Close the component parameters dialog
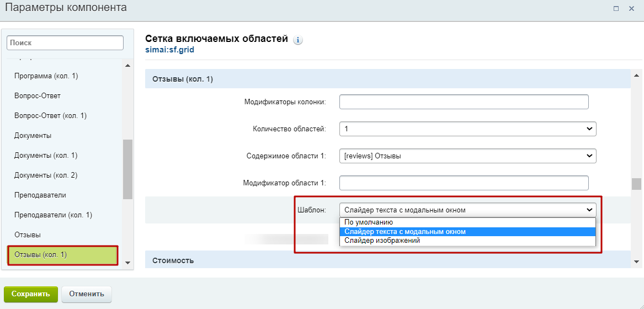Viewport: 644px width, 309px height. pos(632,8)
